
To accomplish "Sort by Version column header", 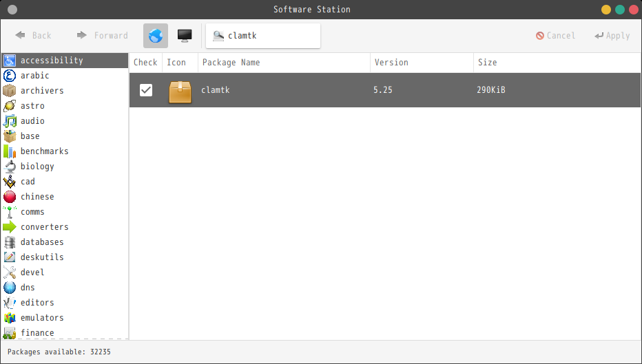I will pyautogui.click(x=422, y=62).
